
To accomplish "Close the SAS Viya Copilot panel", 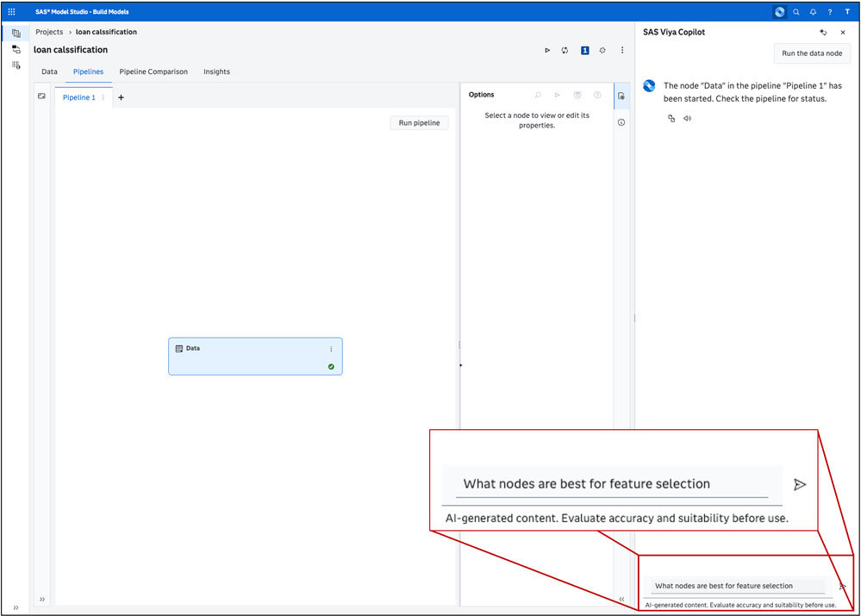I will tap(843, 33).
